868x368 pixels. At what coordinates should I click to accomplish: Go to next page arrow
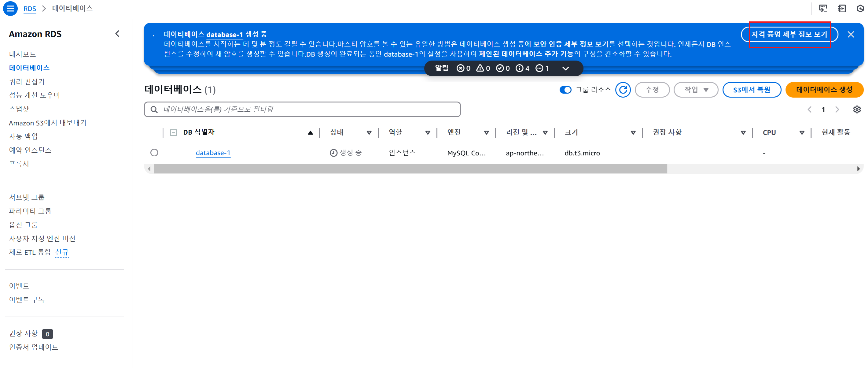(837, 109)
